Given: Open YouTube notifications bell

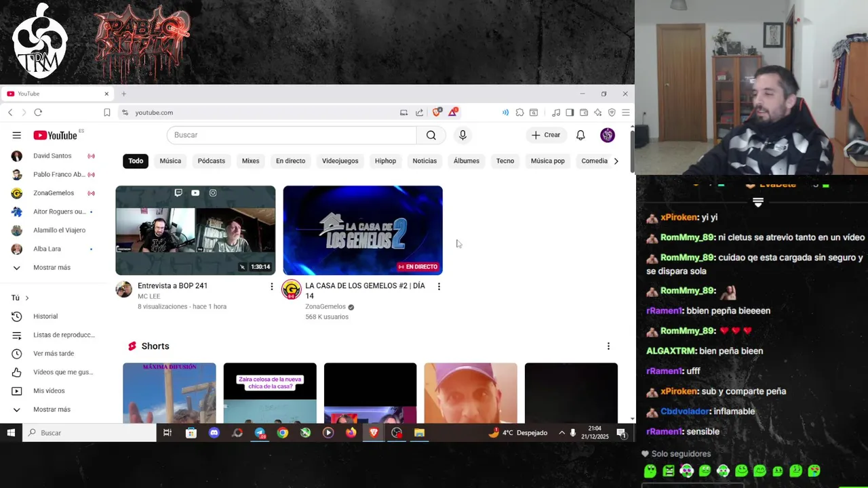Looking at the screenshot, I should tap(580, 135).
